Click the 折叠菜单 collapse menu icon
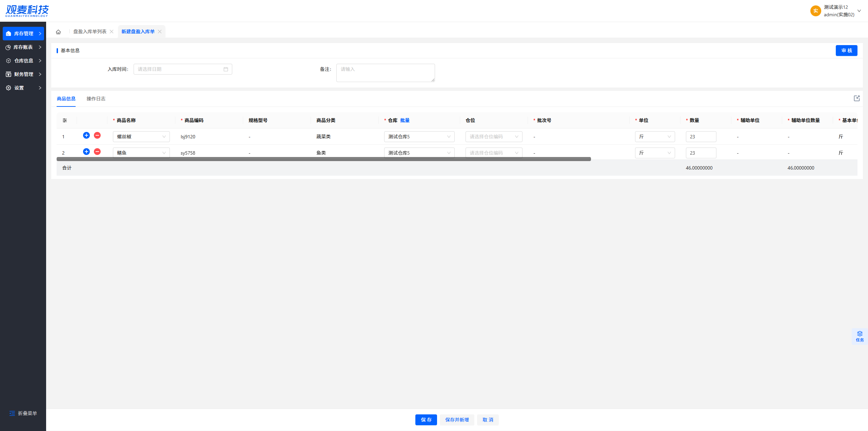 (x=12, y=413)
